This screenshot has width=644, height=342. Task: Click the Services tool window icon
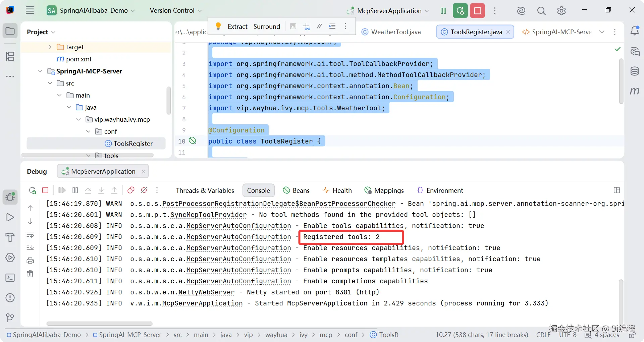click(x=10, y=258)
